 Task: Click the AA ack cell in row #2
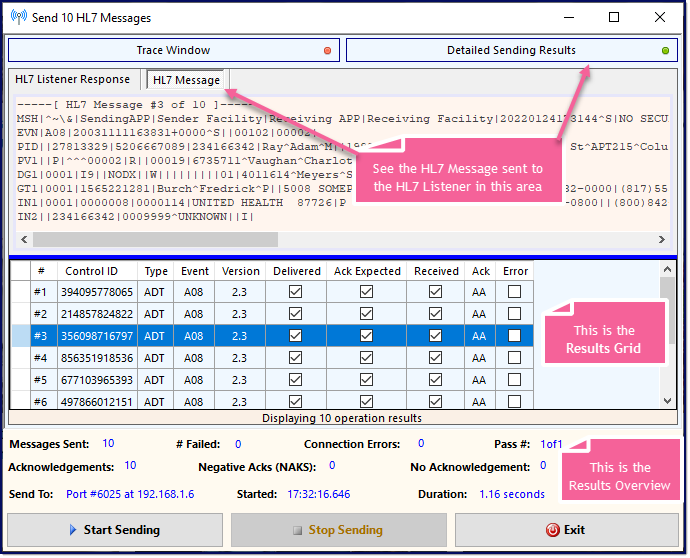(x=480, y=314)
